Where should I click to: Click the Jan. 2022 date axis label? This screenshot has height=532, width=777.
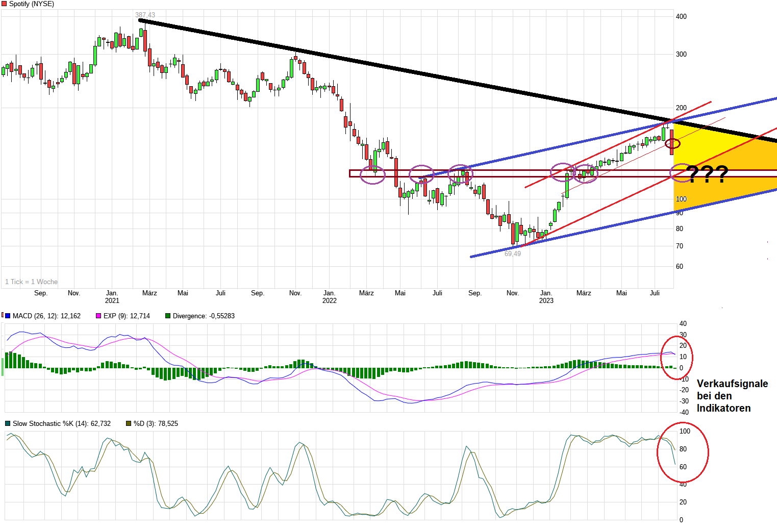click(330, 296)
